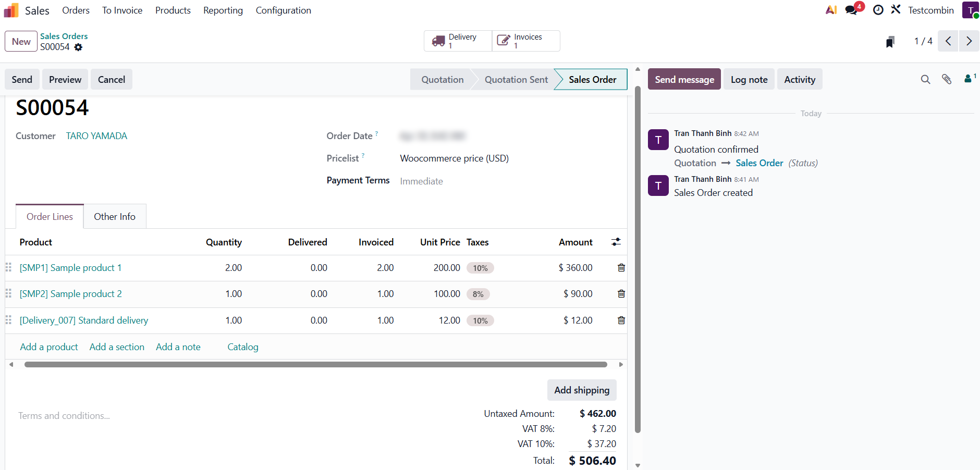The image size is (980, 470).
Task: Delete the Sample product 1 line
Action: click(x=621, y=268)
